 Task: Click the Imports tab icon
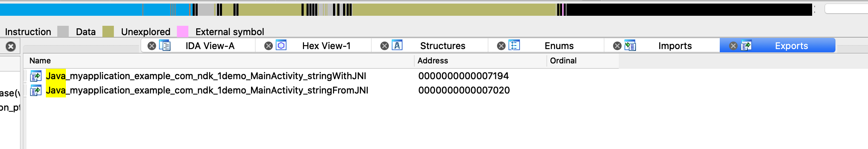pos(630,46)
